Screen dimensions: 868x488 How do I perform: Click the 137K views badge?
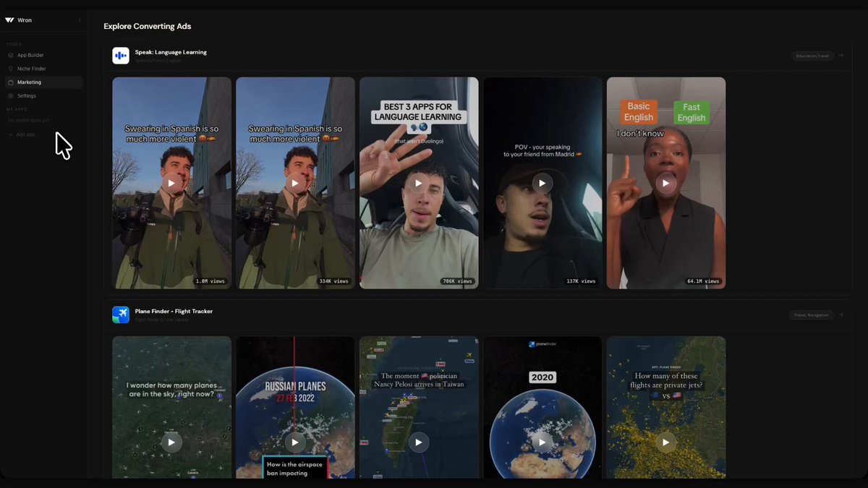point(581,281)
